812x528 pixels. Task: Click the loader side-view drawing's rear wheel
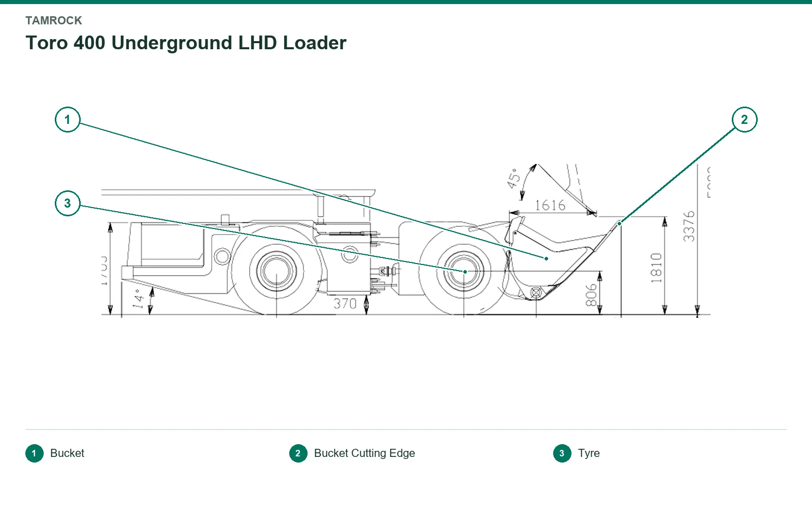pyautogui.click(x=276, y=271)
